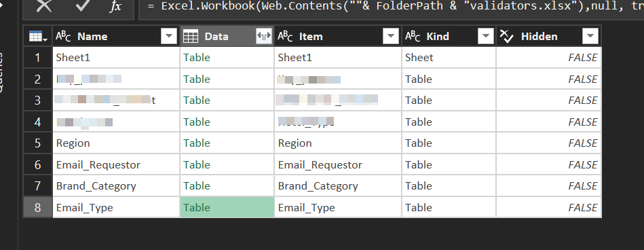Screen dimensions: 644x250
Task: Select row number 3
Action: pos(38,101)
